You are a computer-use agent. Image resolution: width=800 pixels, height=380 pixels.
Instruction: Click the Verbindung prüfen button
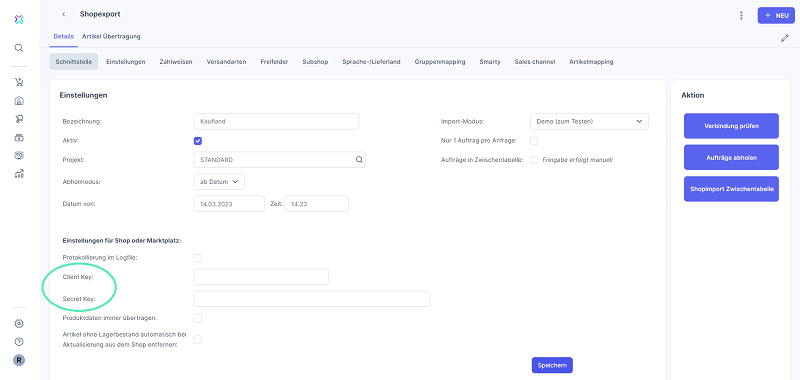[x=731, y=126]
